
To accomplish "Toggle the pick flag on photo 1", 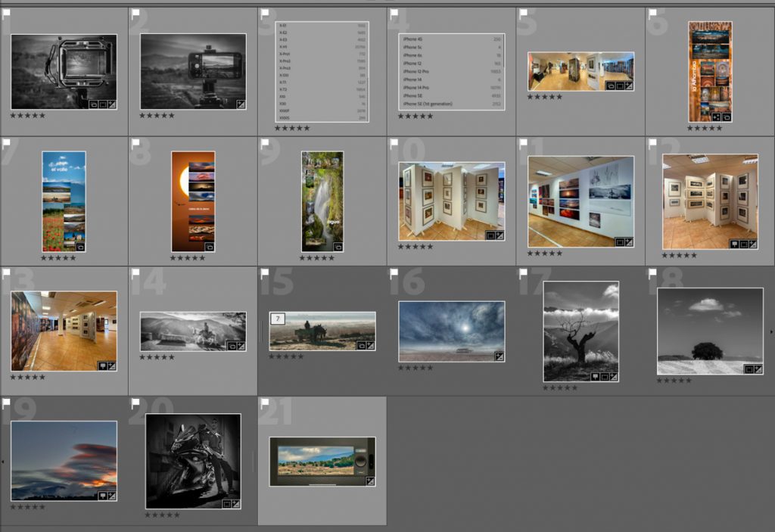I will [6, 13].
